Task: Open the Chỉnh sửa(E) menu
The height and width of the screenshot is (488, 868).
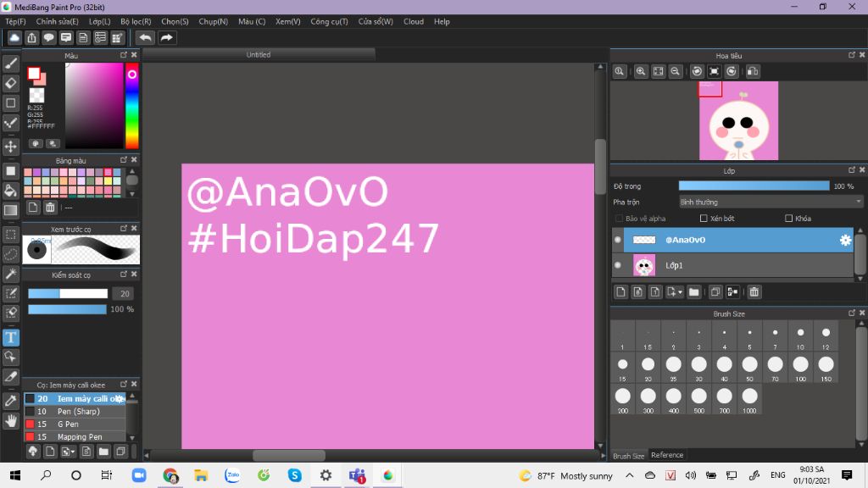Action: coord(57,21)
